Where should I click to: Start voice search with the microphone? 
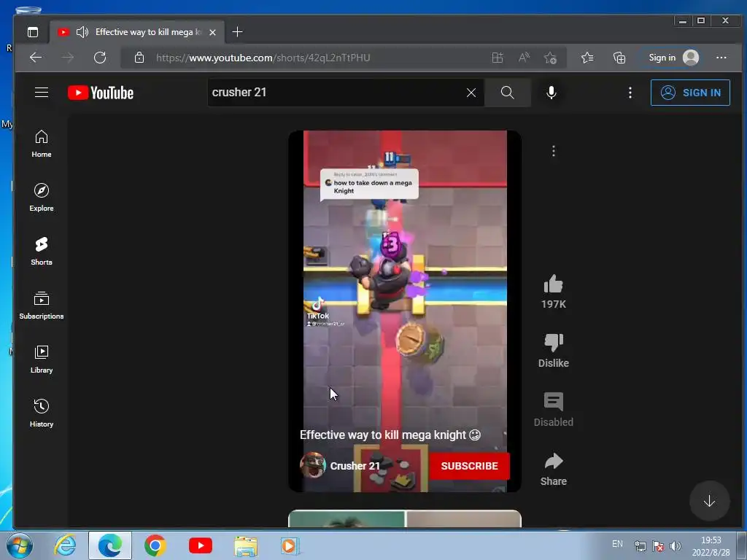click(551, 93)
